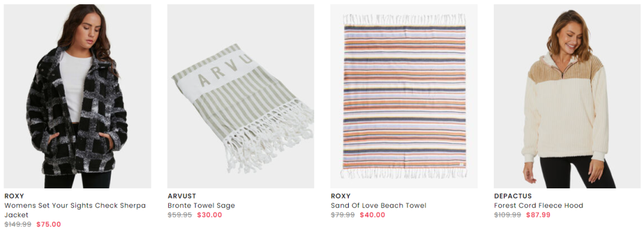Screen dimensions: 644x248
Task: Open the Bronte Towel Sage product image
Action: click(241, 96)
